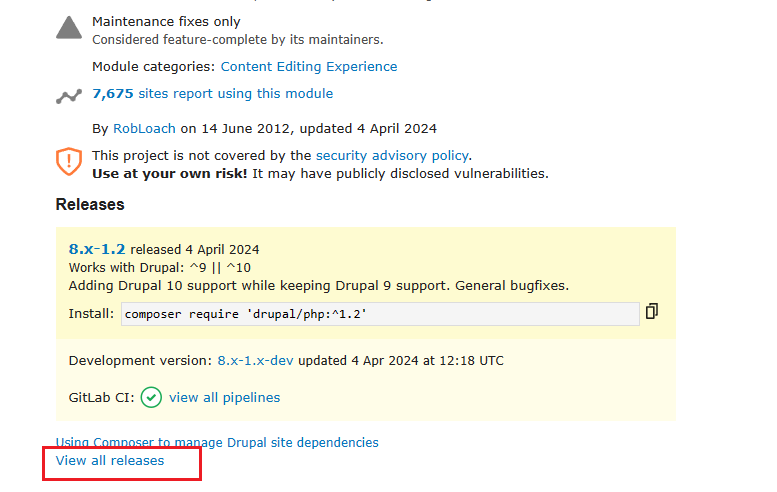Image resolution: width=777 pixels, height=492 pixels.
Task: Click the usage statistics graph icon
Action: pos(69,96)
